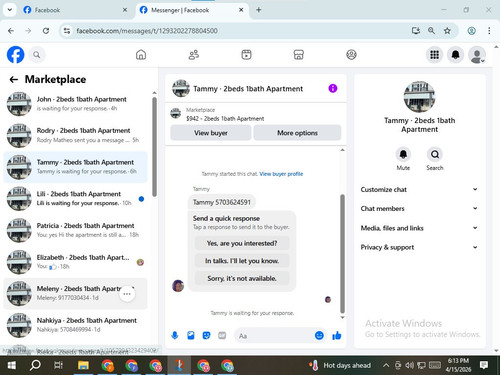Click the conversation list scrollbar
The image size is (500, 375).
154,147
